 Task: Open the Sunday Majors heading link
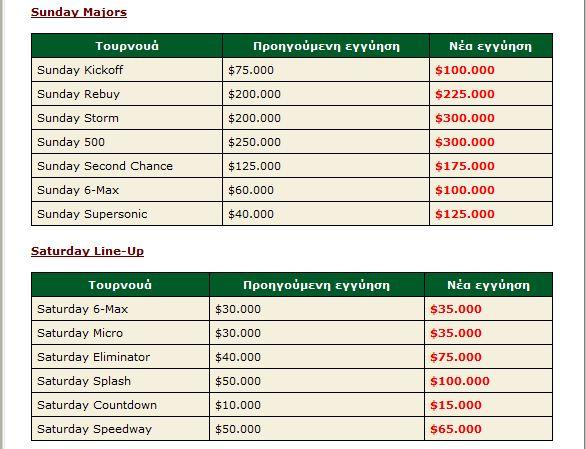(x=79, y=12)
